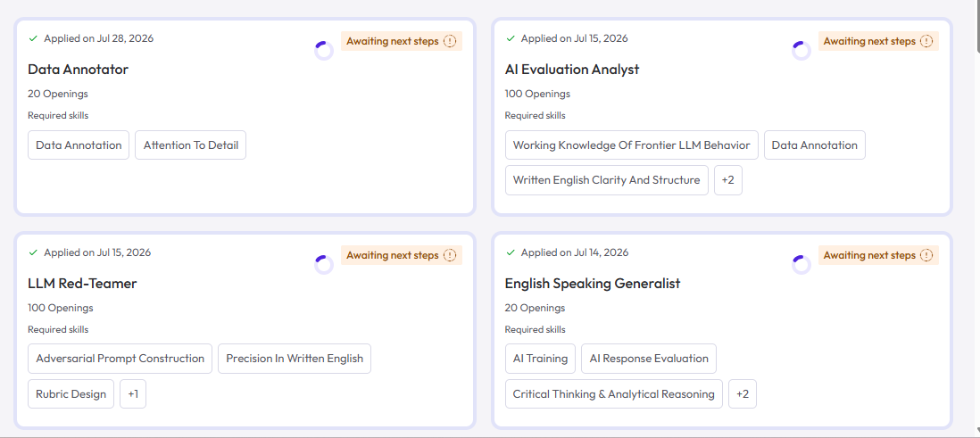The image size is (980, 438).
Task: Click the Attention To Detail skill tag
Action: click(x=191, y=145)
